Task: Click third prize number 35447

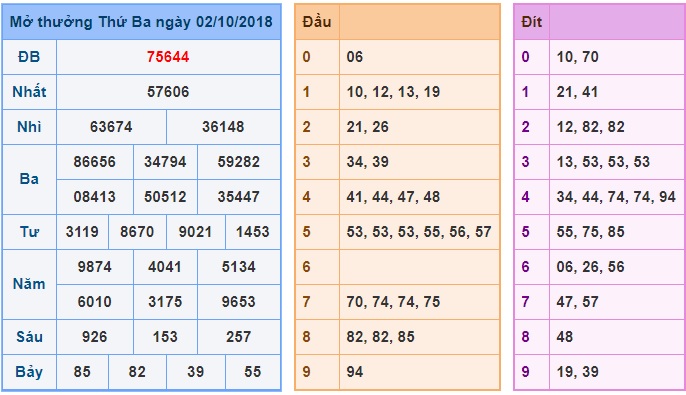Action: pos(238,197)
